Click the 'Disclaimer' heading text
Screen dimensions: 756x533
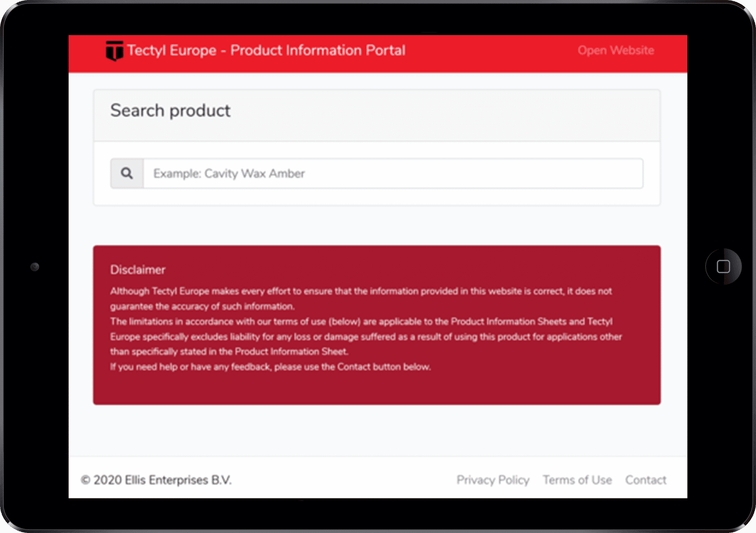point(138,270)
